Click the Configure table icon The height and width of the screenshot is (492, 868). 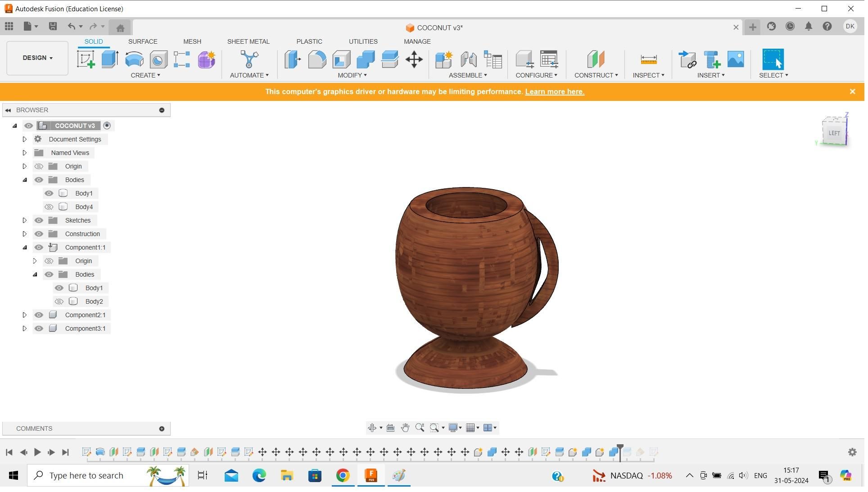(549, 59)
